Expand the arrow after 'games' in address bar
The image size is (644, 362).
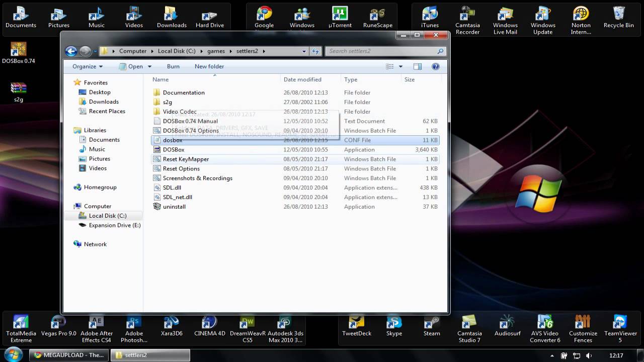point(230,51)
